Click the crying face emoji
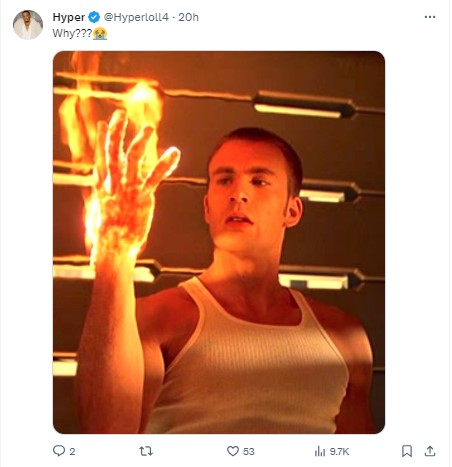Image resolution: width=452 pixels, height=467 pixels. coord(100,34)
